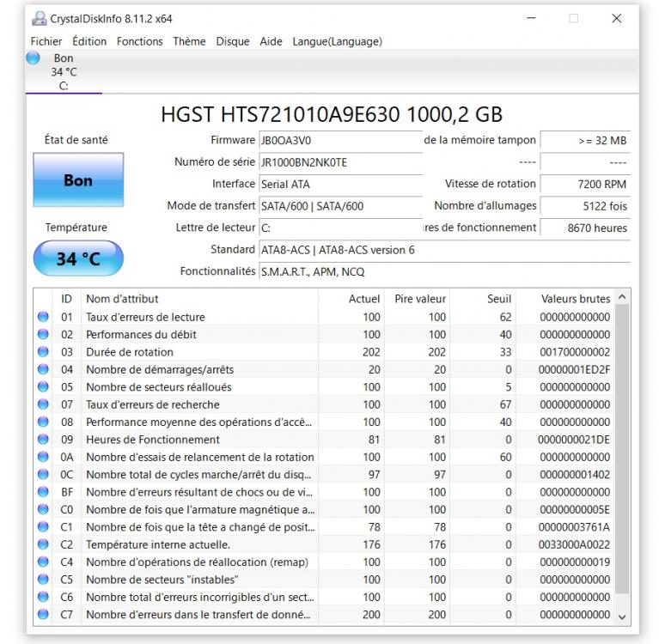659x644 pixels.
Task: Open the Fichier menu
Action: coord(46,41)
